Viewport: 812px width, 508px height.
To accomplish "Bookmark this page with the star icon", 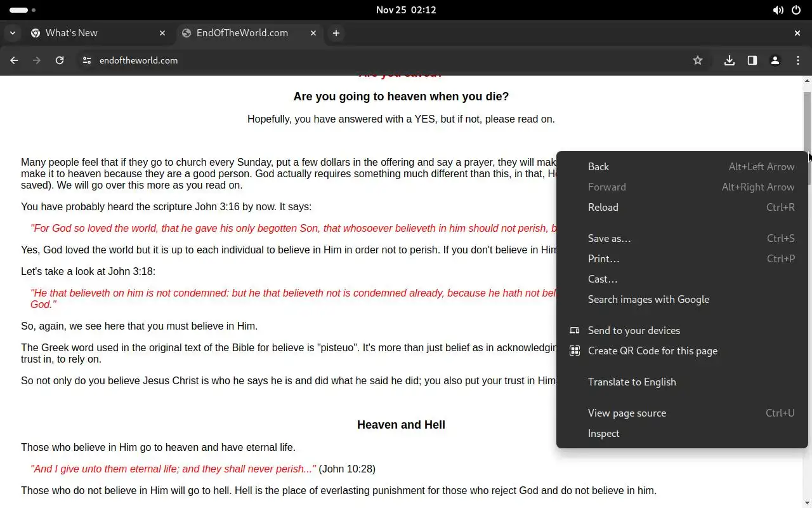I will pos(698,60).
